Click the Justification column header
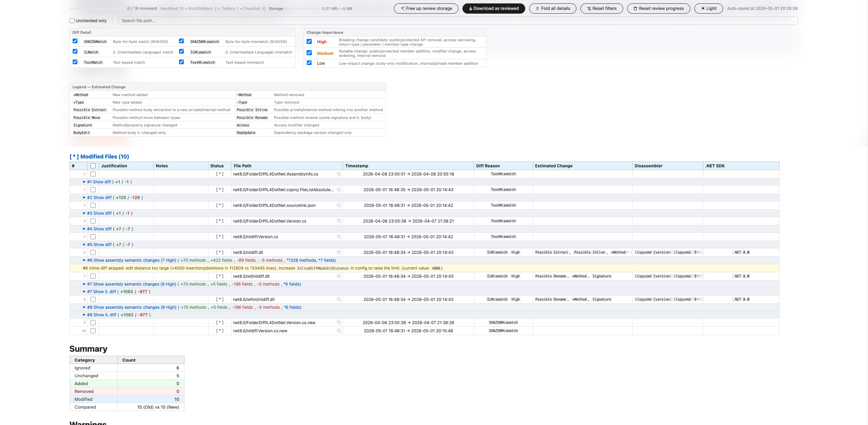Image resolution: width=868 pixels, height=425 pixels. point(126,166)
